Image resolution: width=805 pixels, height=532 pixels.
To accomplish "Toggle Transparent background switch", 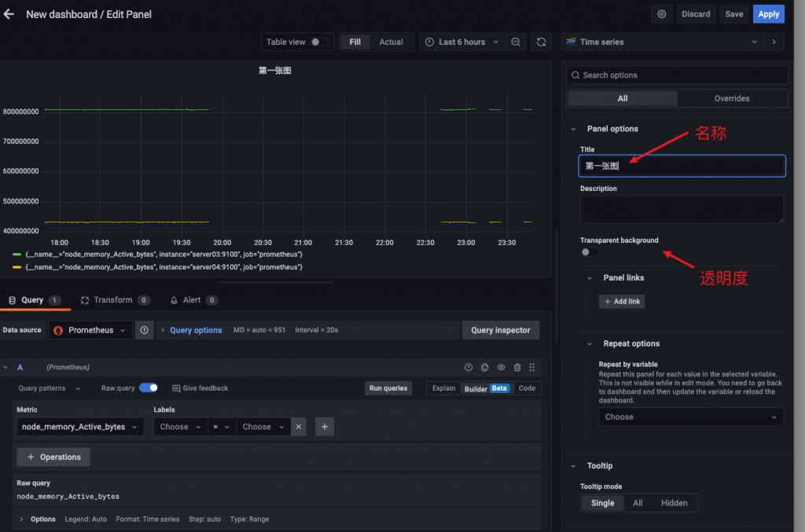I will click(x=589, y=252).
